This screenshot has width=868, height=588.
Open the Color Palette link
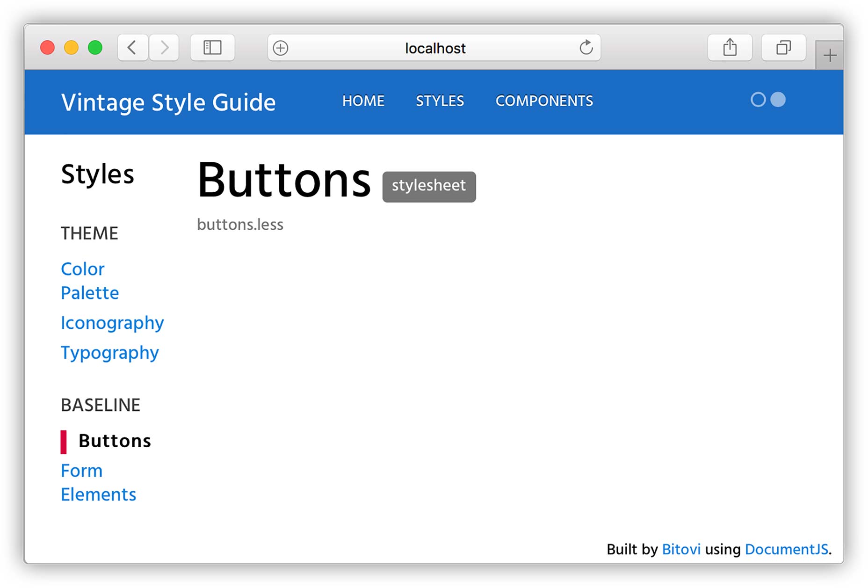pos(90,281)
